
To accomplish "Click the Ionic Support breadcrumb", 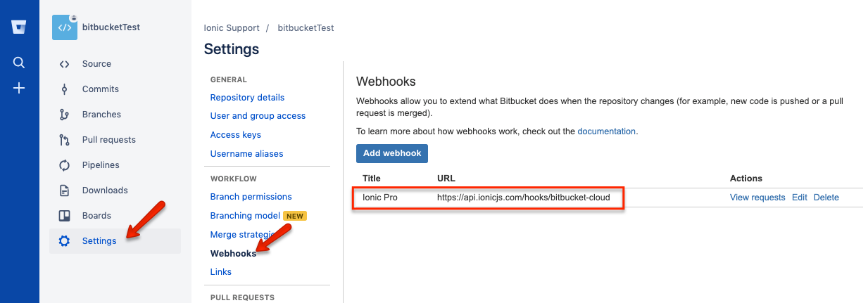I will (x=231, y=28).
